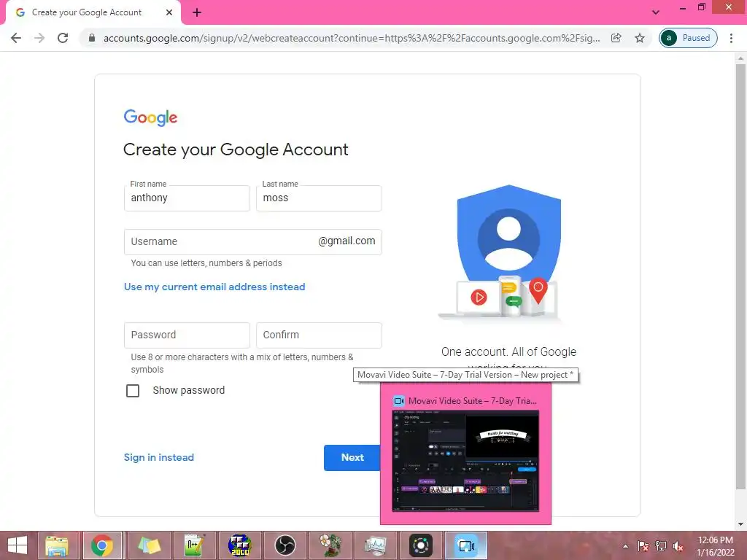
Task: Click Use my current email address instead
Action: click(214, 287)
